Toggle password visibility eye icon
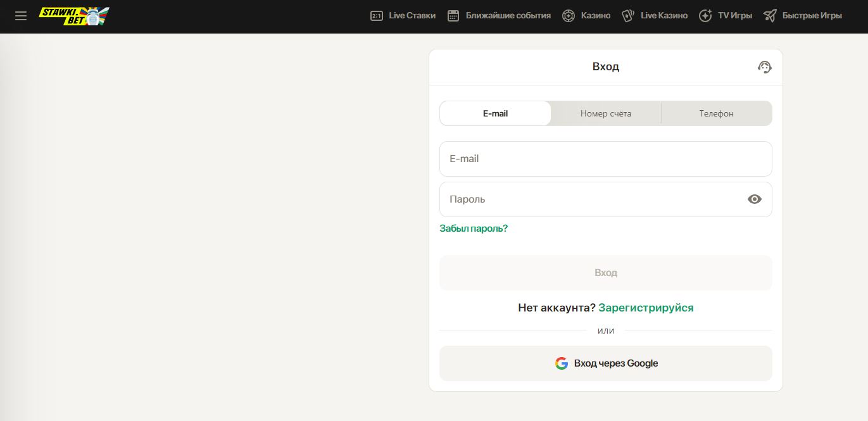 [x=755, y=199]
